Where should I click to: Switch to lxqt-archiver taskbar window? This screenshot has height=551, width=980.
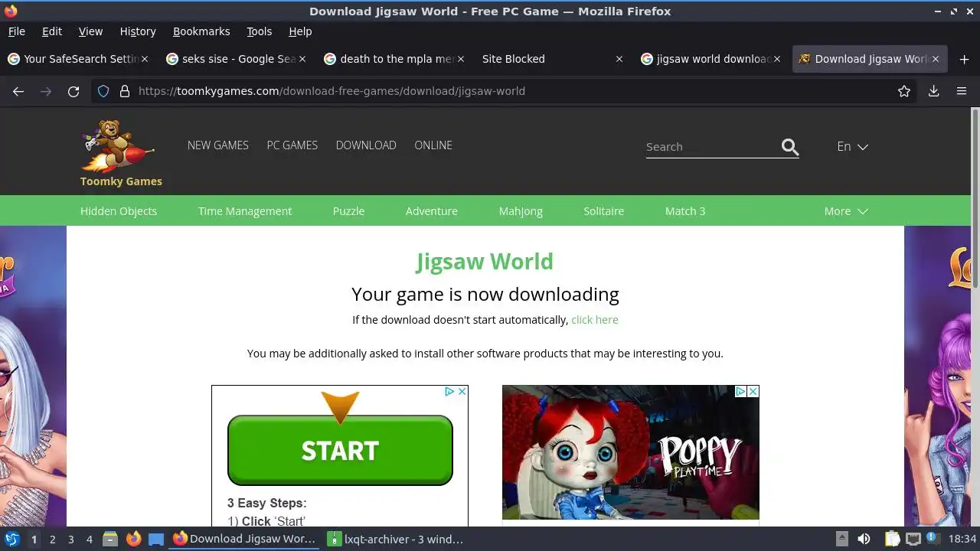(396, 539)
